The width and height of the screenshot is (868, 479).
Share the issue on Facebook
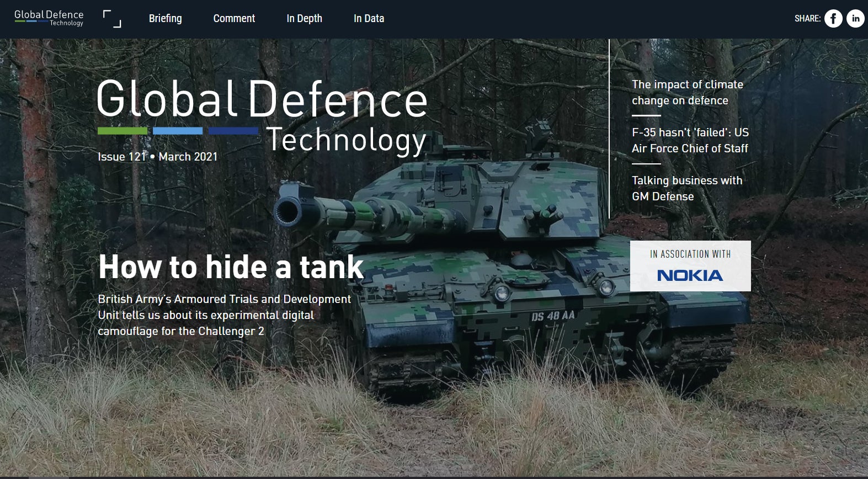tap(833, 19)
